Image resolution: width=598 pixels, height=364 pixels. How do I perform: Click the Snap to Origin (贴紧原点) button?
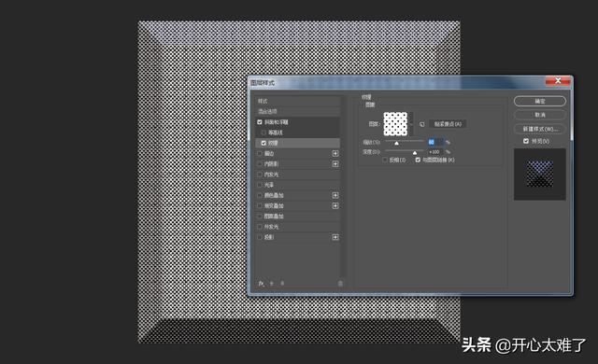click(448, 124)
